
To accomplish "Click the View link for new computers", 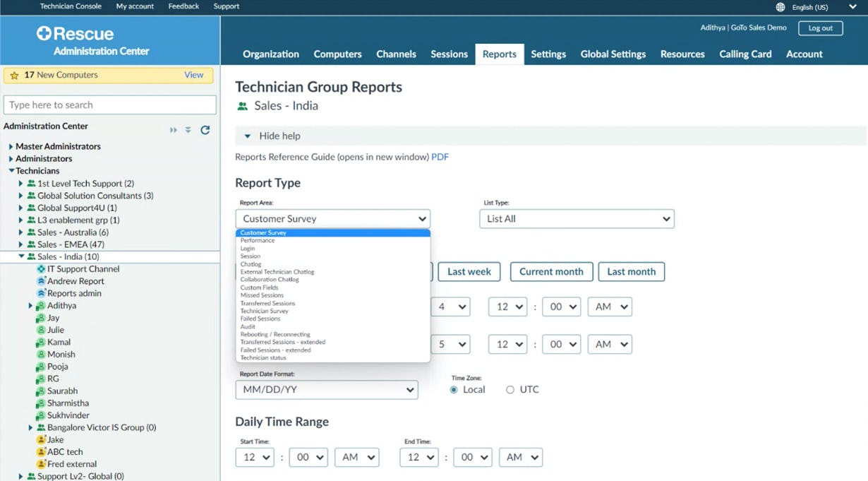I will pos(193,75).
